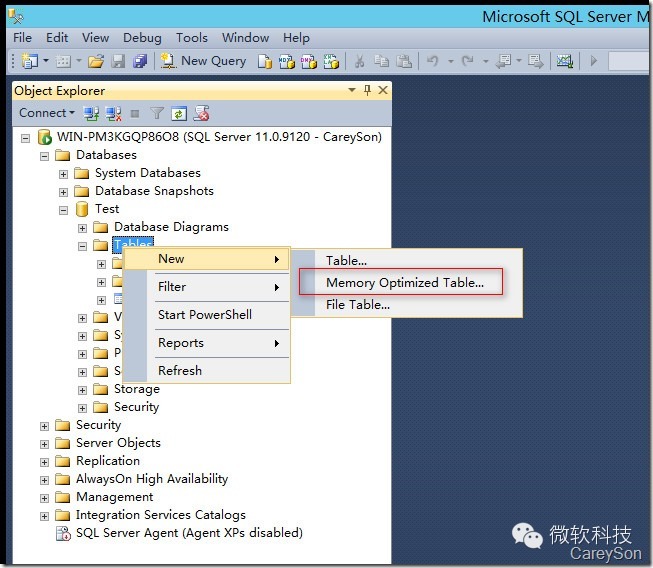The height and width of the screenshot is (568, 653).
Task: Expand the Server Objects folder
Action: [x=44, y=444]
